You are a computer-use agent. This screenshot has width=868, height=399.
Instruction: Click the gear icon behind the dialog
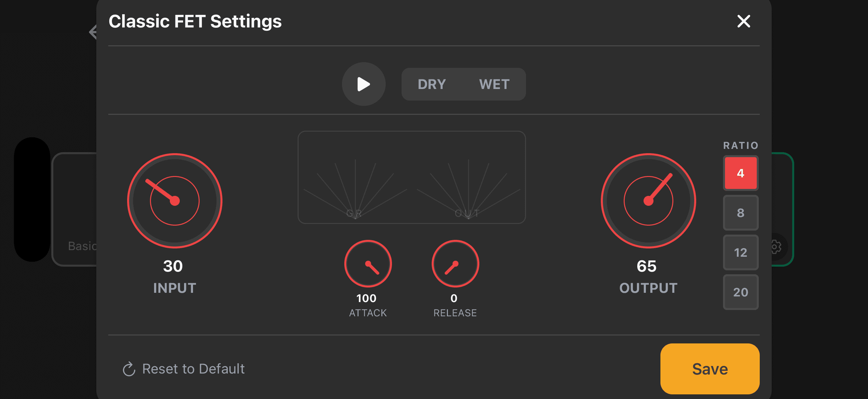776,247
